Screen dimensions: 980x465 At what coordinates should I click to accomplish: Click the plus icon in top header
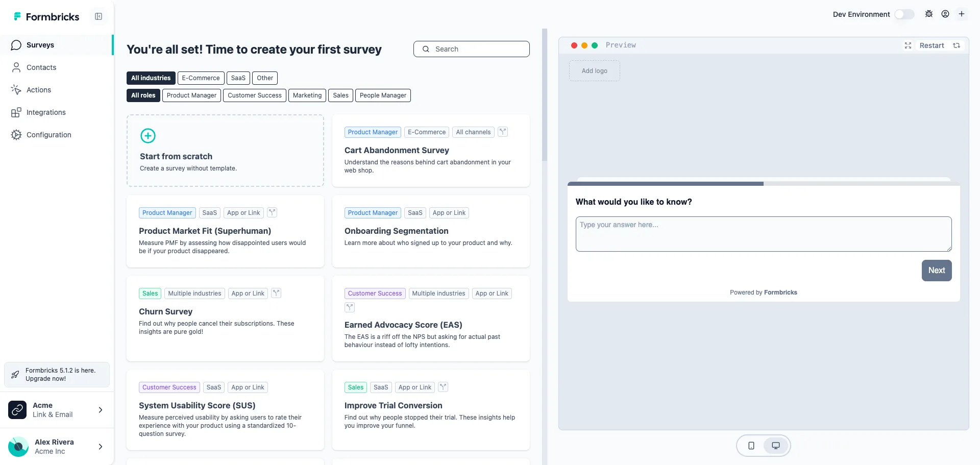coord(962,14)
